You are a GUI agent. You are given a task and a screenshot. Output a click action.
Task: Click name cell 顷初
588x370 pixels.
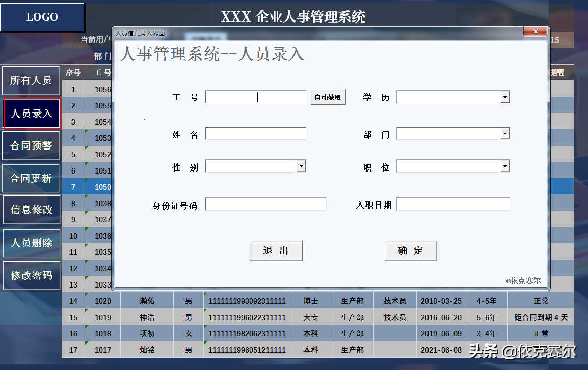pos(147,334)
